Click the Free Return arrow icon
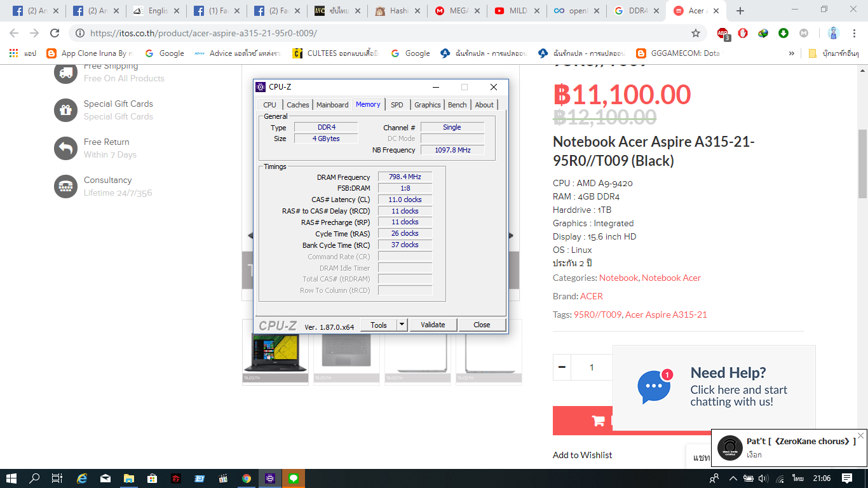Image resolution: width=868 pixels, height=488 pixels. point(65,148)
